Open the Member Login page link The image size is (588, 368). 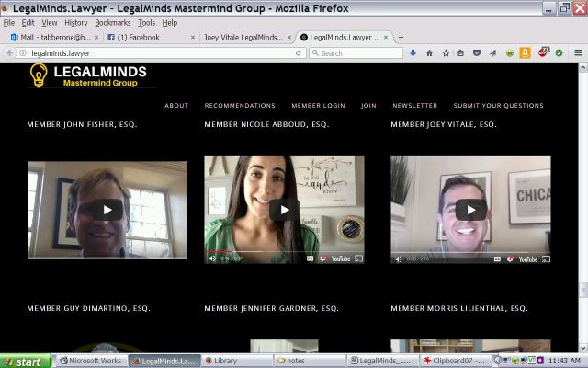pos(318,106)
